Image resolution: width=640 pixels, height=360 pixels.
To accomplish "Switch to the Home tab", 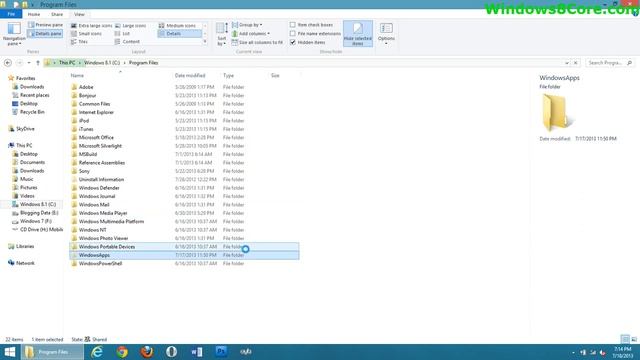I will point(34,14).
